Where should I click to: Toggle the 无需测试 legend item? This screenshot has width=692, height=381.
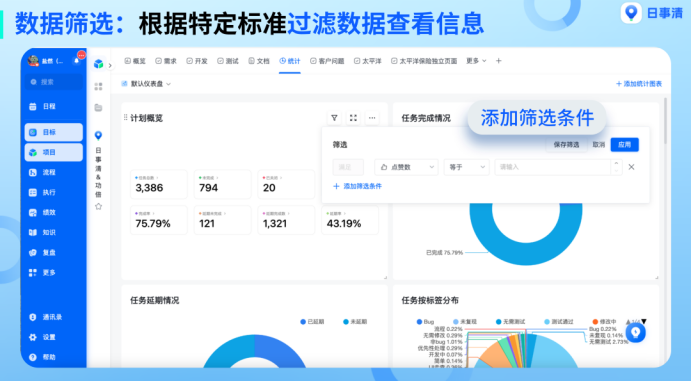[x=511, y=321]
